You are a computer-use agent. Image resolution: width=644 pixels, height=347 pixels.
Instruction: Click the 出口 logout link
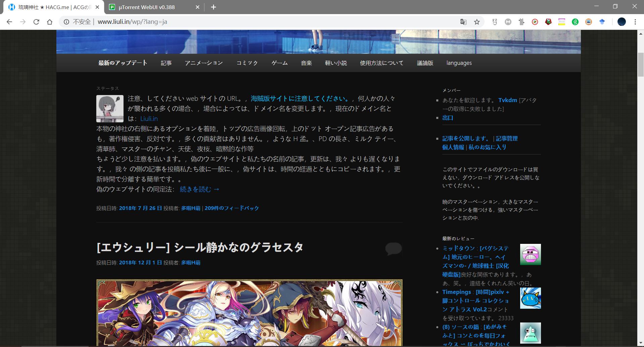tap(448, 118)
